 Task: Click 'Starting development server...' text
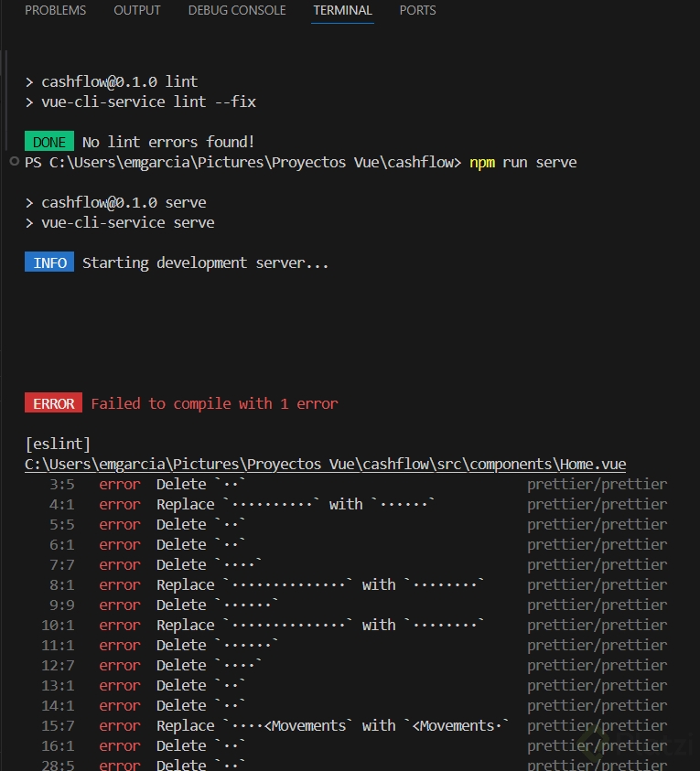tap(205, 263)
